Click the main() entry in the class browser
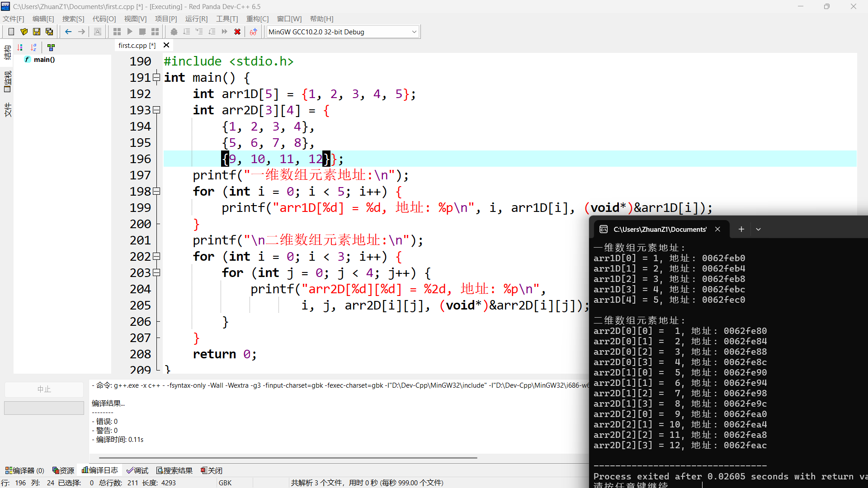Image resolution: width=868 pixels, height=488 pixels. pos(44,60)
